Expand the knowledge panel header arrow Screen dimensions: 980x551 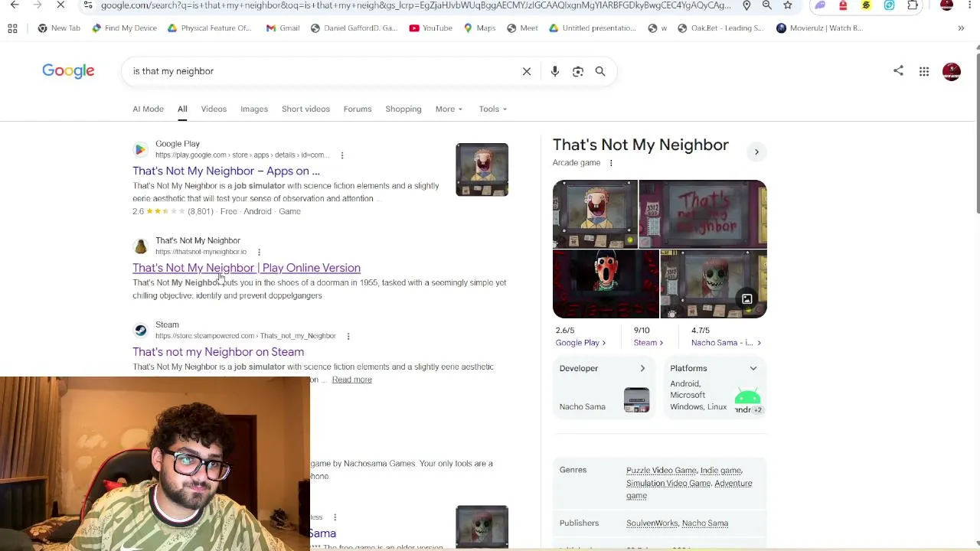756,152
